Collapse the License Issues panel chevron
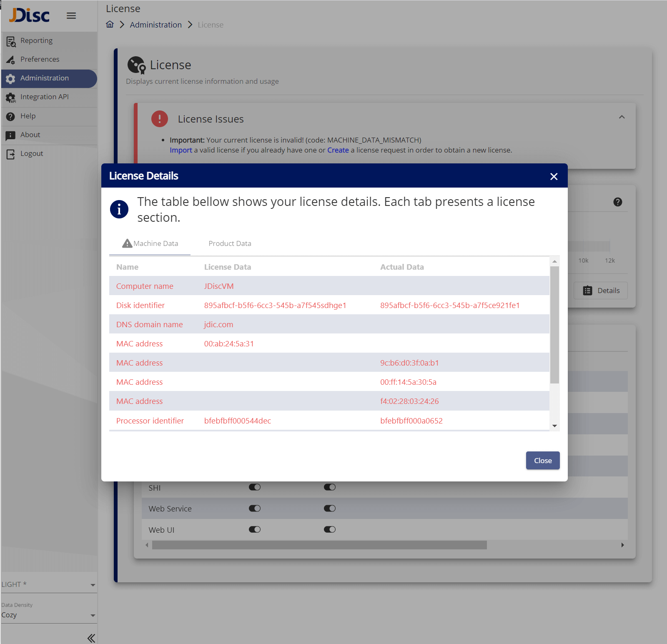Image resolution: width=667 pixels, height=644 pixels. [622, 117]
